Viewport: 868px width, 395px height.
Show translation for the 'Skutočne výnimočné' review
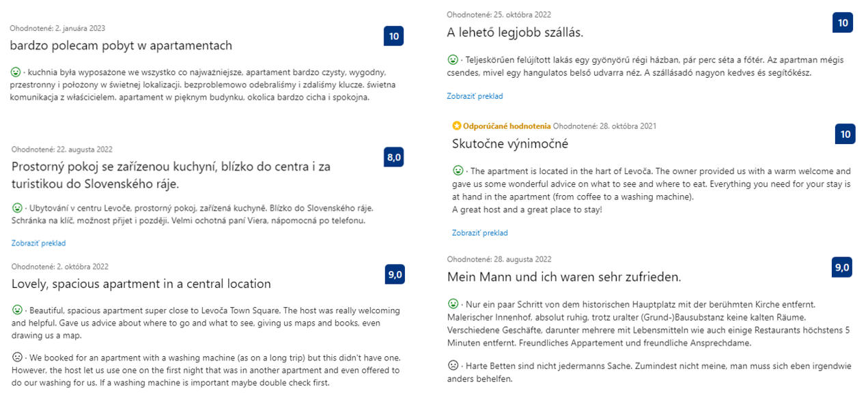pyautogui.click(x=479, y=233)
